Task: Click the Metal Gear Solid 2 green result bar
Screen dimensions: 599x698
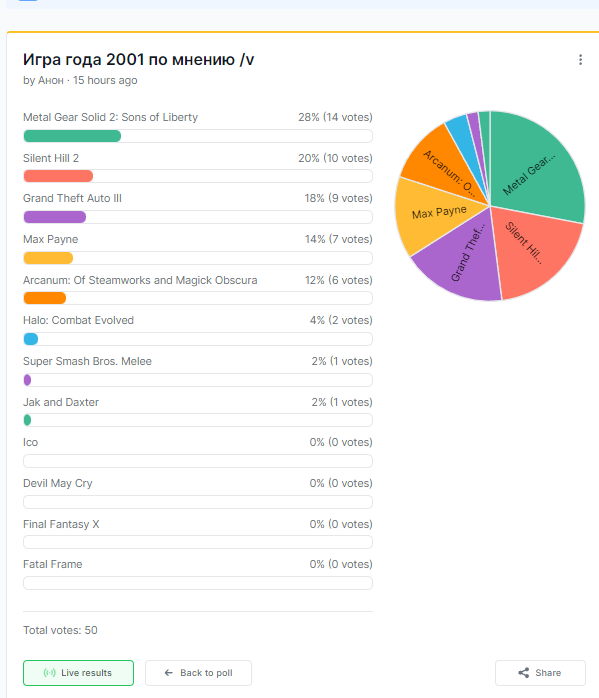Action: click(x=72, y=136)
